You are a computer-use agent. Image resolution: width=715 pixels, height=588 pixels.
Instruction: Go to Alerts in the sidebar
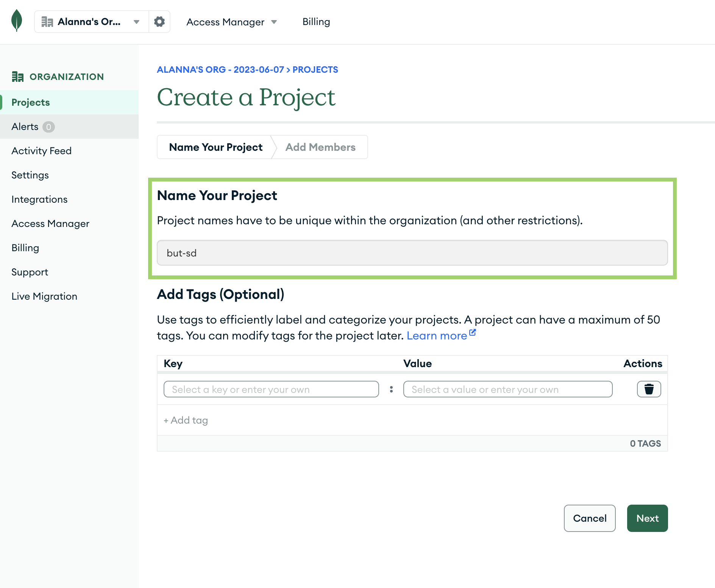tap(25, 127)
